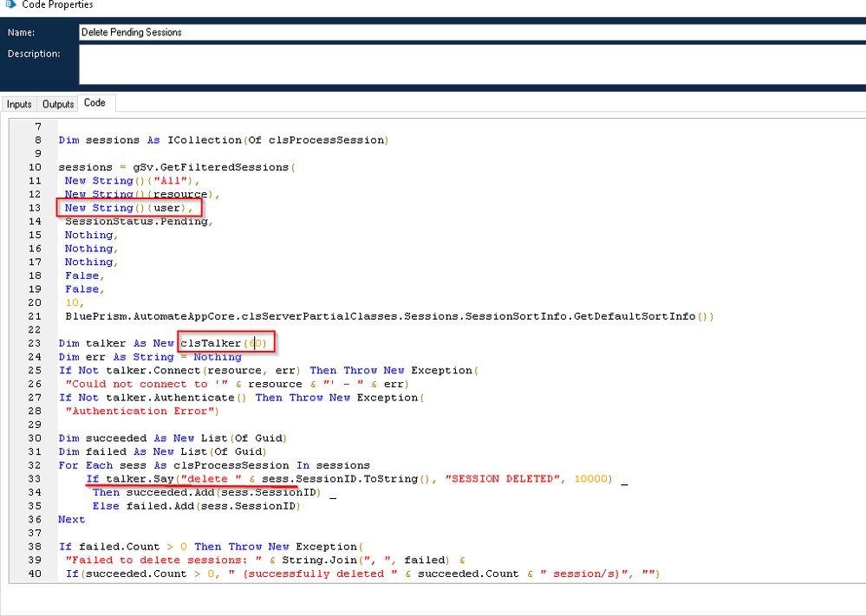Image resolution: width=866 pixels, height=616 pixels.
Task: Place cursor on the Next statement
Action: pyautogui.click(x=71, y=520)
